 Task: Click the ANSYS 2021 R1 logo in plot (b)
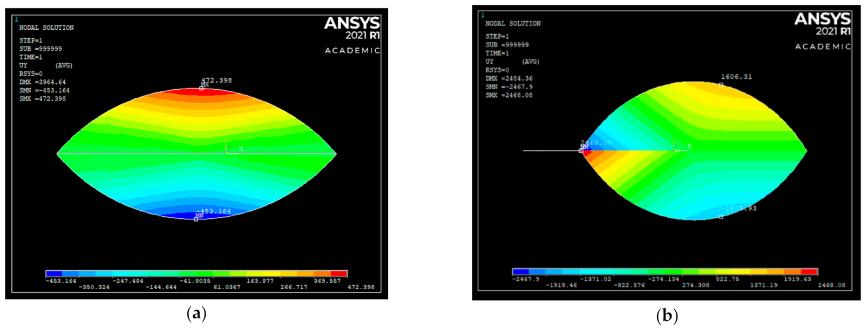point(822,25)
